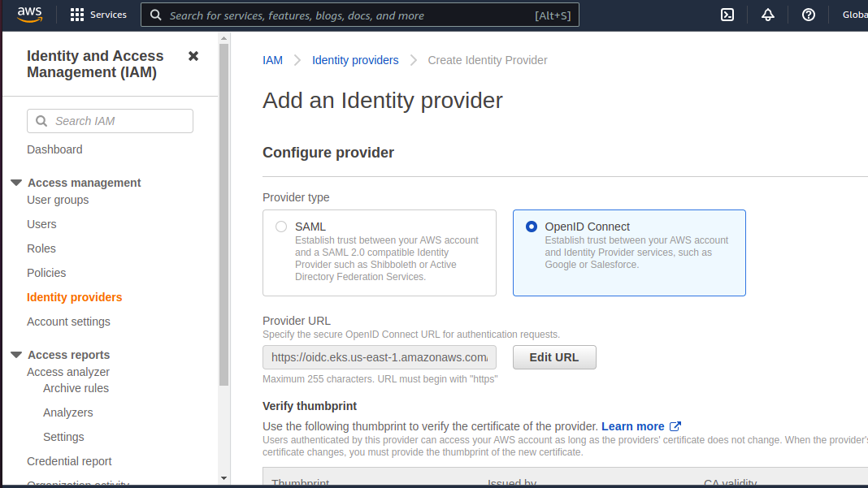
Task: Open the Policies page
Action: click(46, 273)
